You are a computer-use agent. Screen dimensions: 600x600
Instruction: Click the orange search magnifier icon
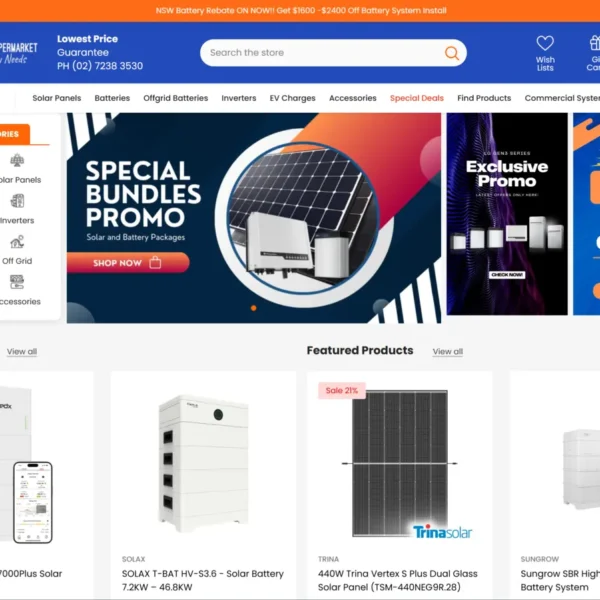[x=452, y=53]
